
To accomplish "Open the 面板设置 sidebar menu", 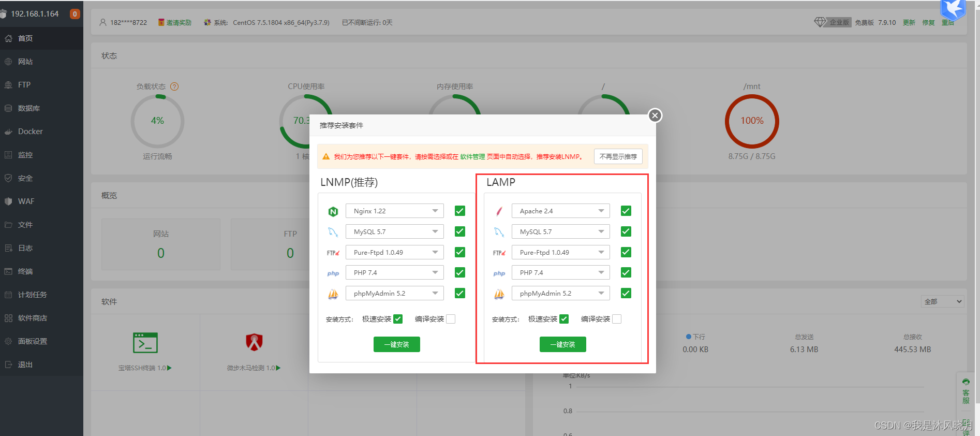I will [41, 341].
